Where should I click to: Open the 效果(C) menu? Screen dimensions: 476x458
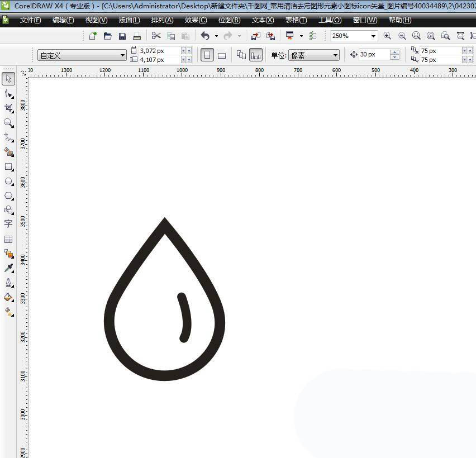point(196,20)
